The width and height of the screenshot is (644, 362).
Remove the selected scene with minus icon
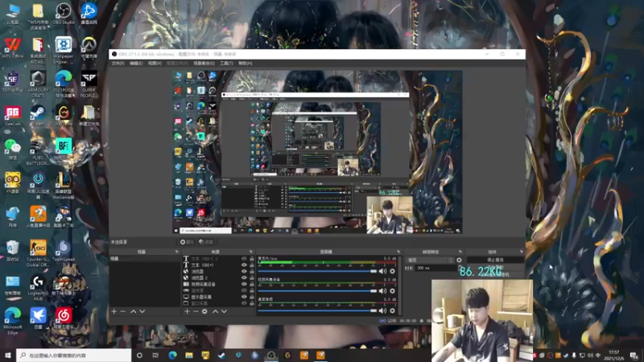(x=123, y=311)
